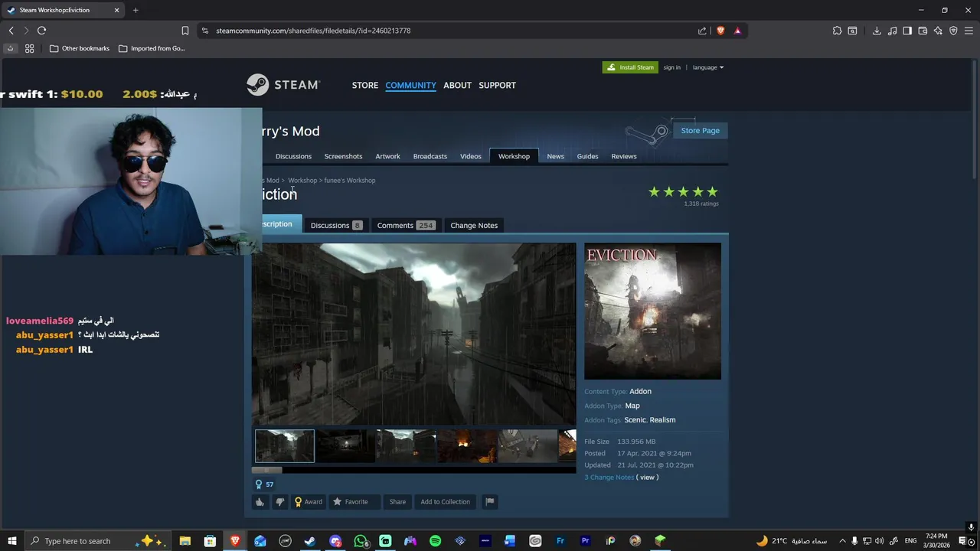Open the ABOUT menu item
The width and height of the screenshot is (980, 551).
[x=457, y=85]
